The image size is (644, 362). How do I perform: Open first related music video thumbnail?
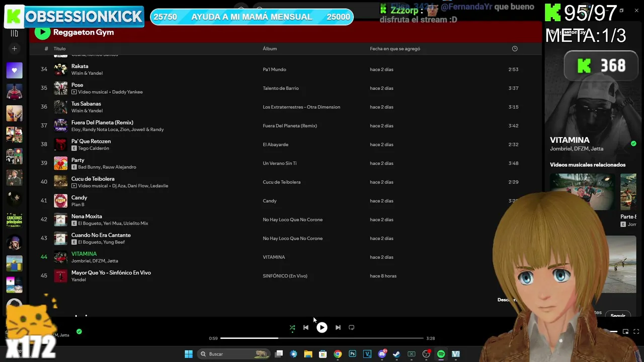(582, 192)
